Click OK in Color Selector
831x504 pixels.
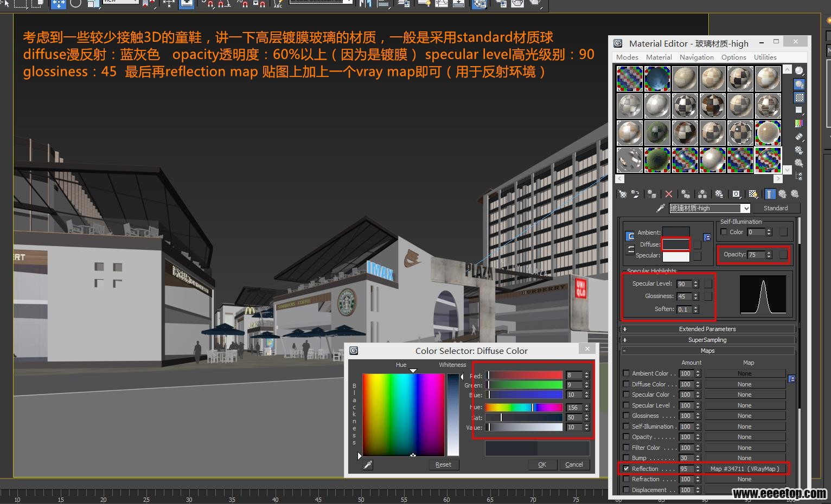542,464
